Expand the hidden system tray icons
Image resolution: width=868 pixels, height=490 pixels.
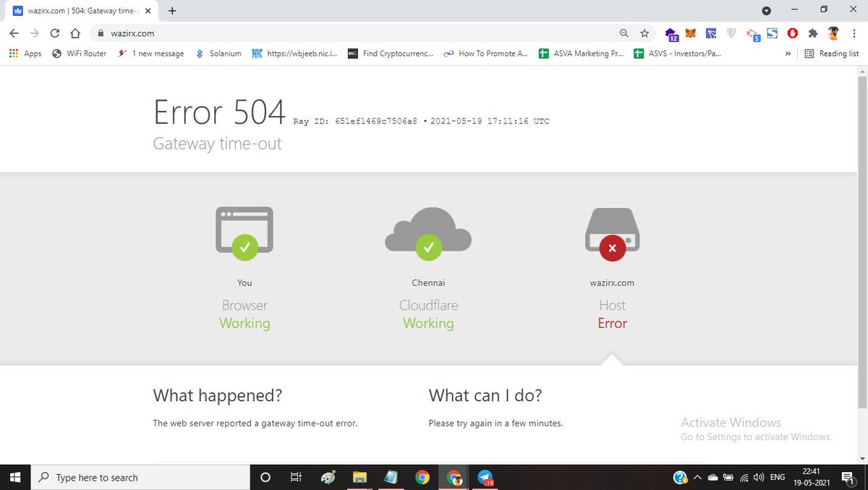tap(697, 477)
